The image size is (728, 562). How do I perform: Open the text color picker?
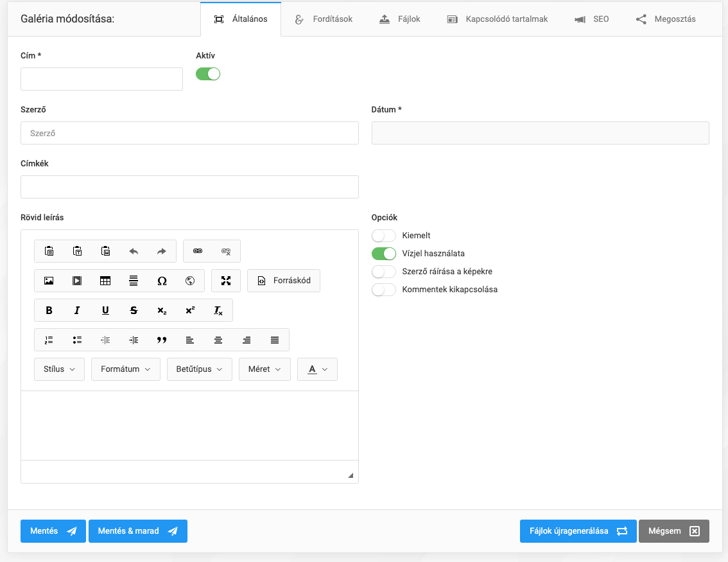coord(317,369)
